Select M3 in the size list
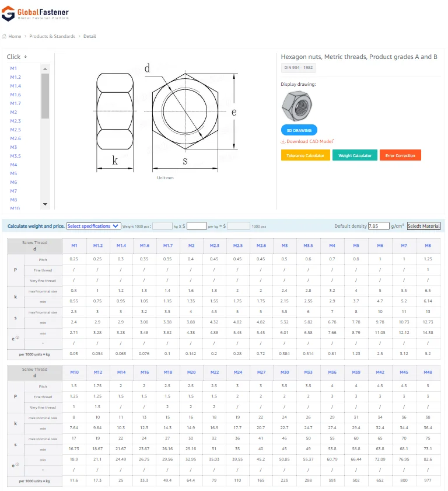The height and width of the screenshot is (491, 448). click(x=13, y=147)
